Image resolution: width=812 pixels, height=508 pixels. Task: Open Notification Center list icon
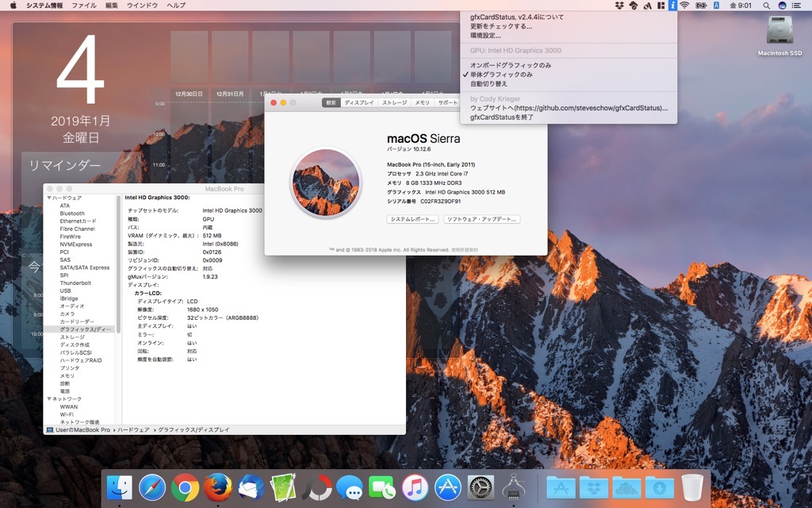click(796, 6)
